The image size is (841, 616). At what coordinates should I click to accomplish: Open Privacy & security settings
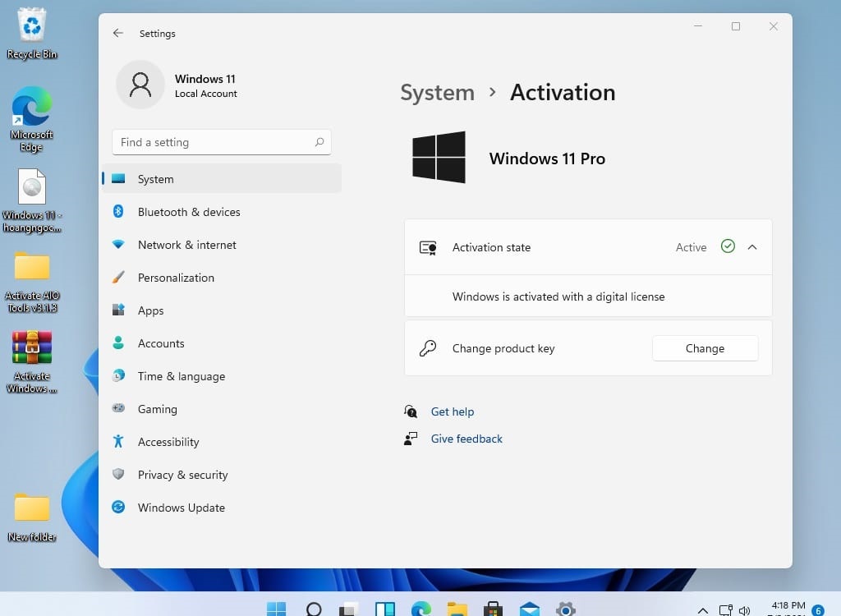(222, 475)
